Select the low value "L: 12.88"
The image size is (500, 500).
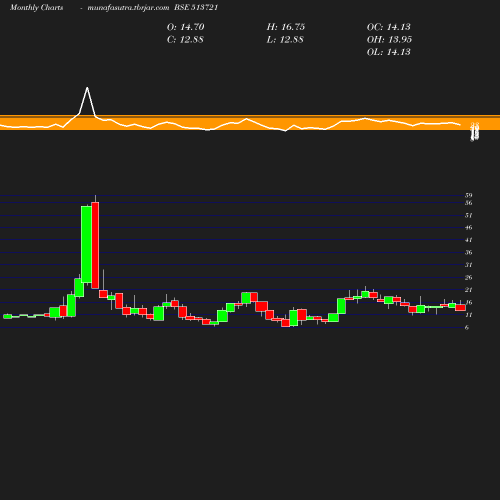(285, 39)
